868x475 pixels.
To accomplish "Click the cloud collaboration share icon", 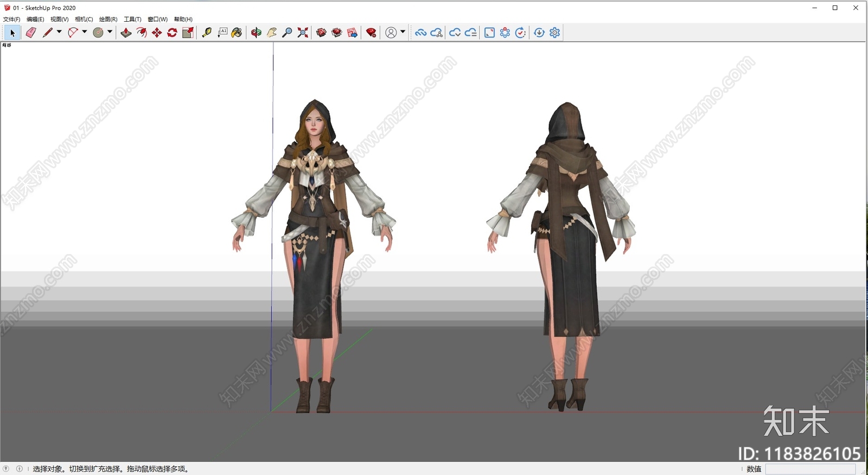I will tap(436, 33).
